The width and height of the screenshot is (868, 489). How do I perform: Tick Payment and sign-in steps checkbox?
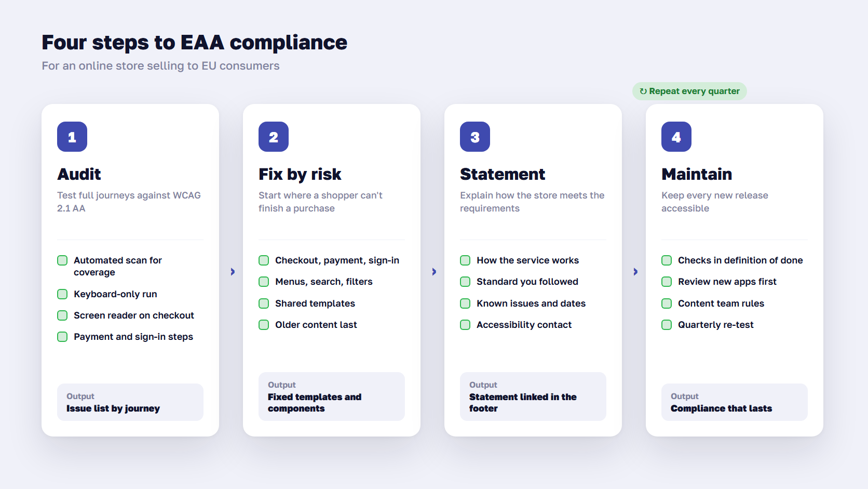62,337
